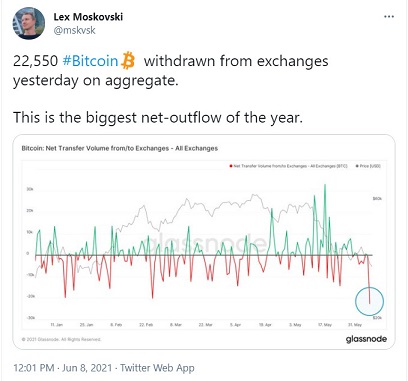This screenshot has height=381, width=408.
Task: Click the tweet text about biggest net-outflow
Action: click(158, 118)
